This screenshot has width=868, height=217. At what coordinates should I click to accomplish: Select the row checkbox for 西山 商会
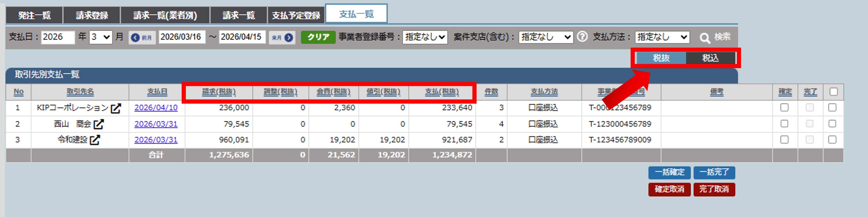[x=832, y=124]
